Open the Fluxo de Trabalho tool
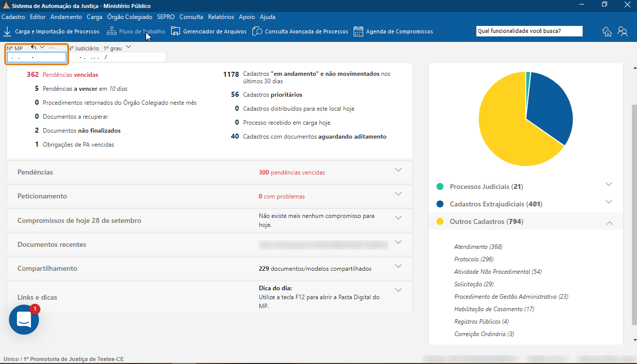637x364 pixels. (x=136, y=31)
